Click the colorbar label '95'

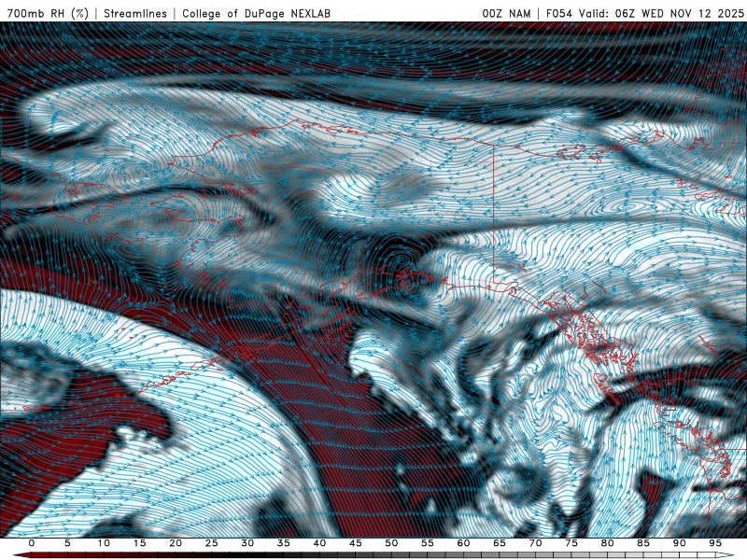click(x=715, y=543)
